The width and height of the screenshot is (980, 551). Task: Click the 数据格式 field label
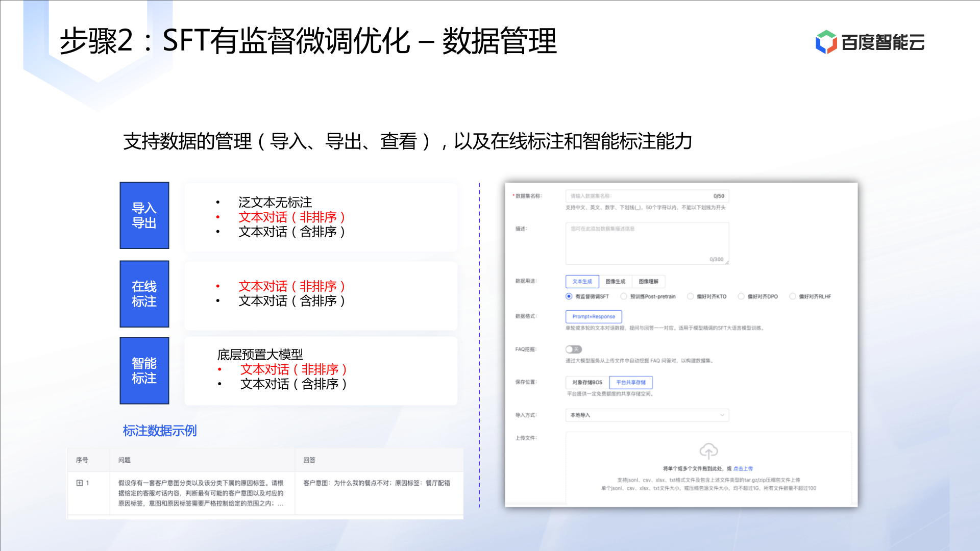[x=526, y=317]
